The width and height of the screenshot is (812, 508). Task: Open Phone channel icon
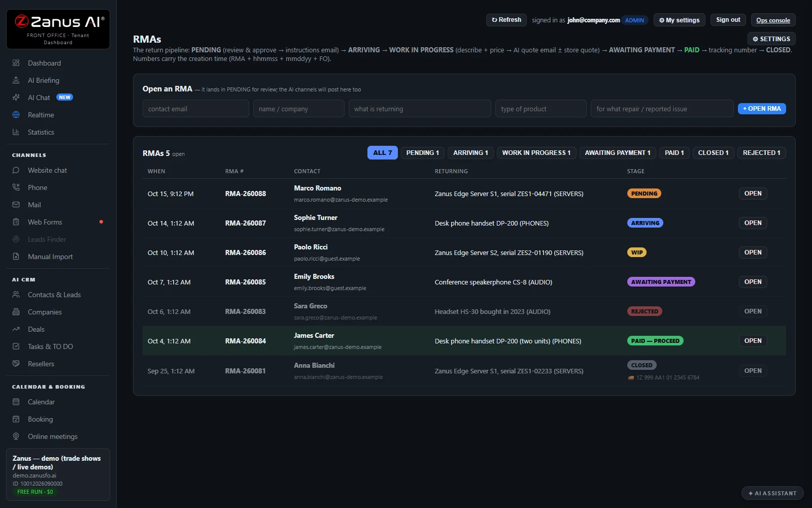pos(16,187)
